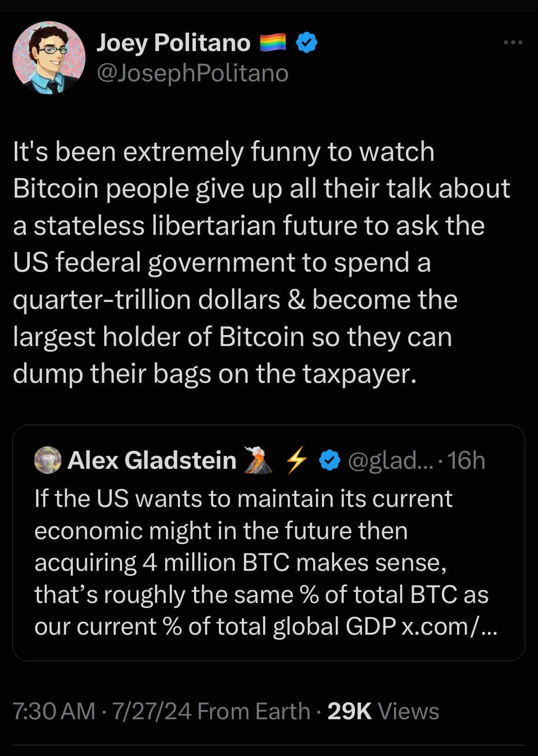
Task: Click the Joey Politano display name
Action: point(173,43)
